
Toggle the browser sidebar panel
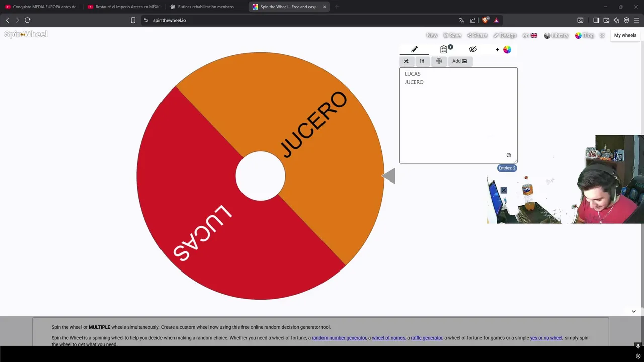[x=596, y=20]
